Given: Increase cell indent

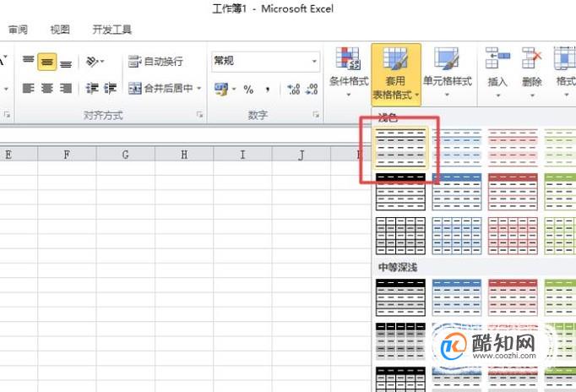Looking at the screenshot, I should pos(110,88).
